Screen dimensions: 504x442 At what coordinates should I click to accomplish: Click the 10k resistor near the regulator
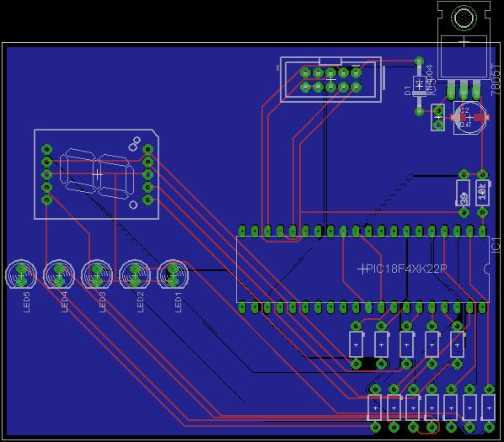482,194
